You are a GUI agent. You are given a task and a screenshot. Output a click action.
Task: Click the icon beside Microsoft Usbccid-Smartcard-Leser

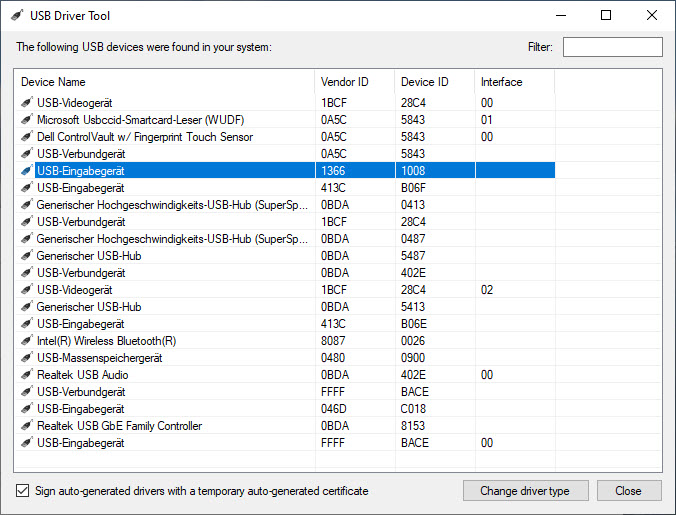[27, 120]
